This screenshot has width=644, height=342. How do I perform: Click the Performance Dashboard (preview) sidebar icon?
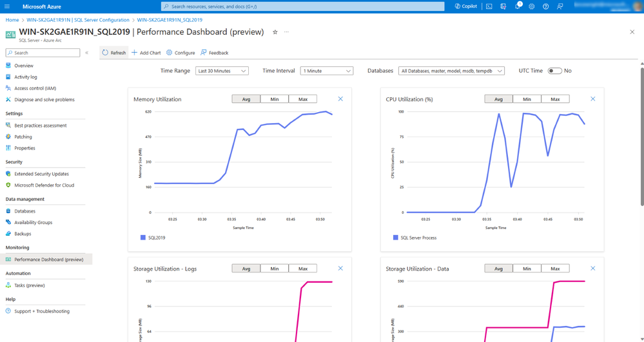click(x=8, y=260)
